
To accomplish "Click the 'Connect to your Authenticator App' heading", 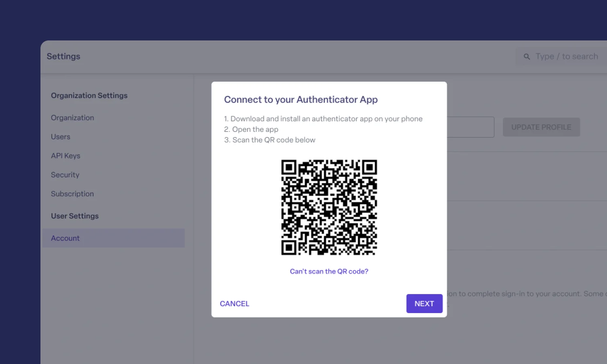I will [301, 99].
